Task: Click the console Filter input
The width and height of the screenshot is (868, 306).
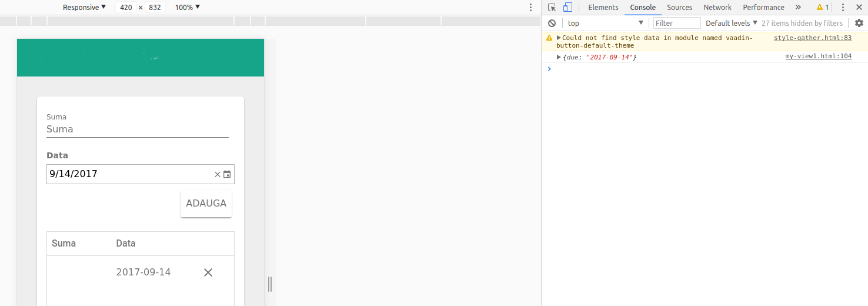Action: [x=677, y=23]
